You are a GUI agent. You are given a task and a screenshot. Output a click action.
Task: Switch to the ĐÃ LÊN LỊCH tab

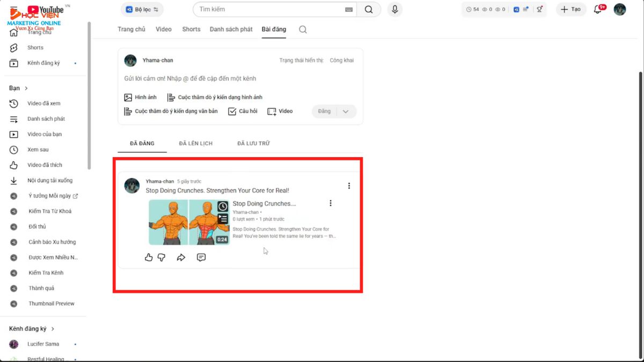195,143
